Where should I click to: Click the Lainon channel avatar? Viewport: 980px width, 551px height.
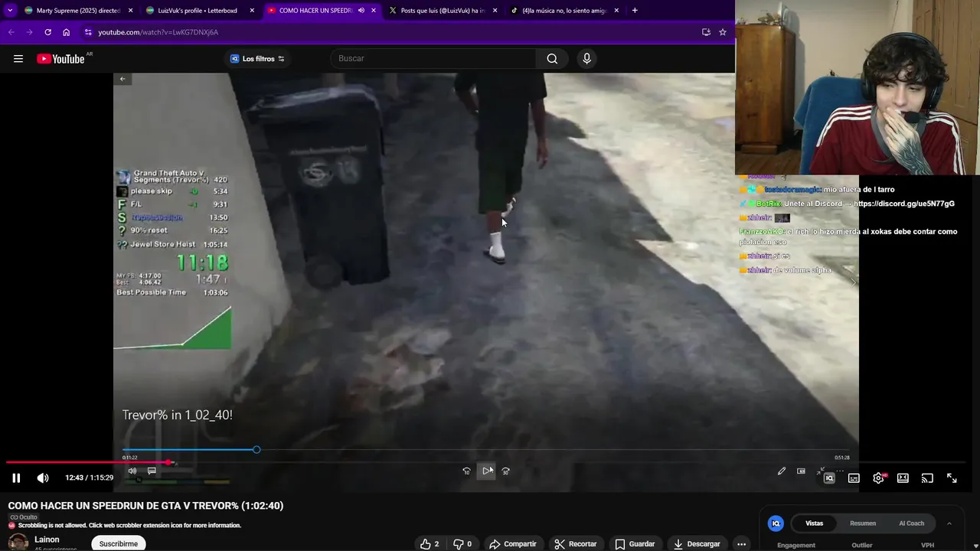(x=18, y=543)
